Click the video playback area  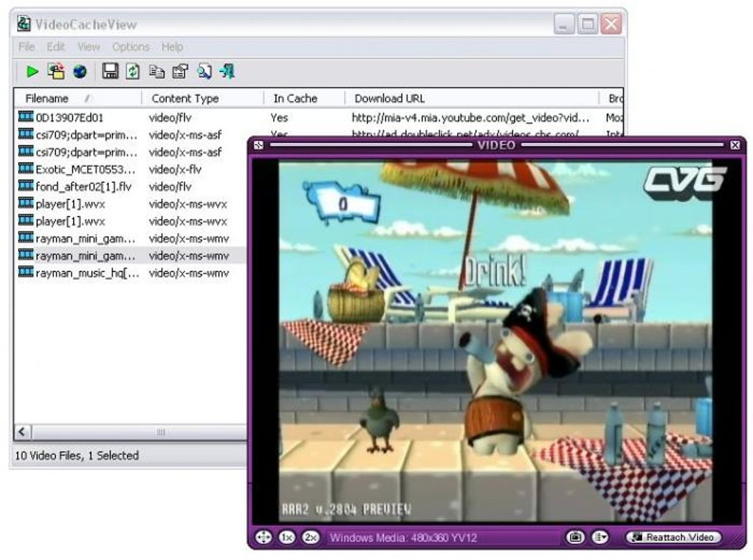495,341
